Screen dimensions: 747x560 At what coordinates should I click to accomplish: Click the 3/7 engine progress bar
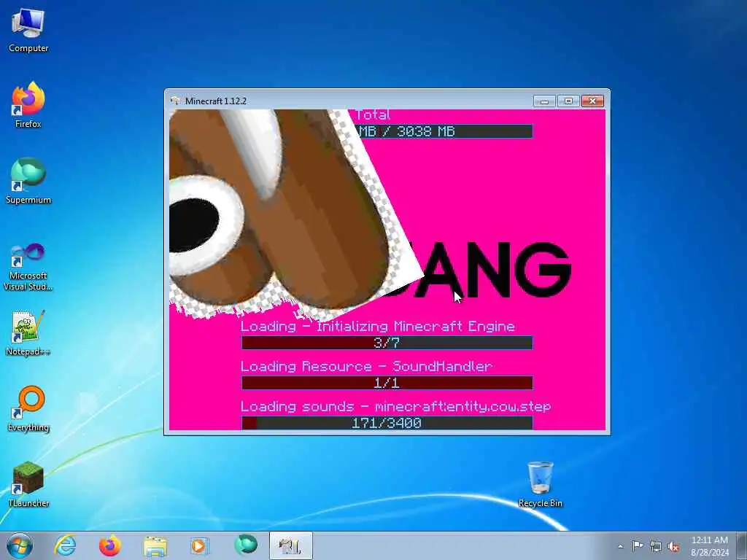[387, 343]
